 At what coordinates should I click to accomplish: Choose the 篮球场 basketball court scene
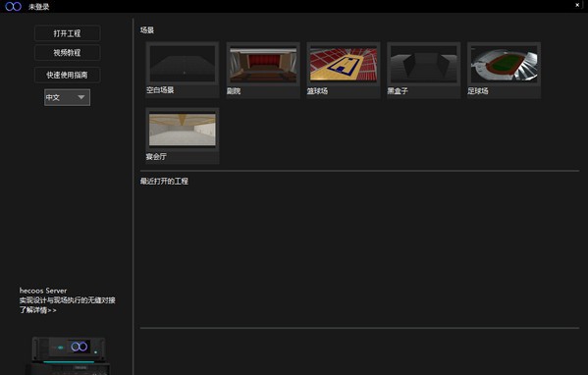click(x=344, y=64)
